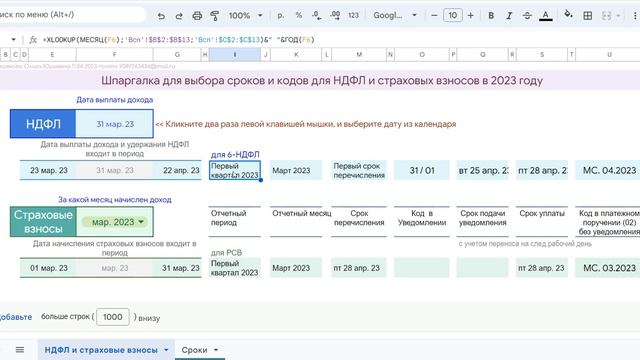Click the Первый срок перечисления cell
Image resolution: width=640 pixels, height=360 pixels.
coord(359,171)
